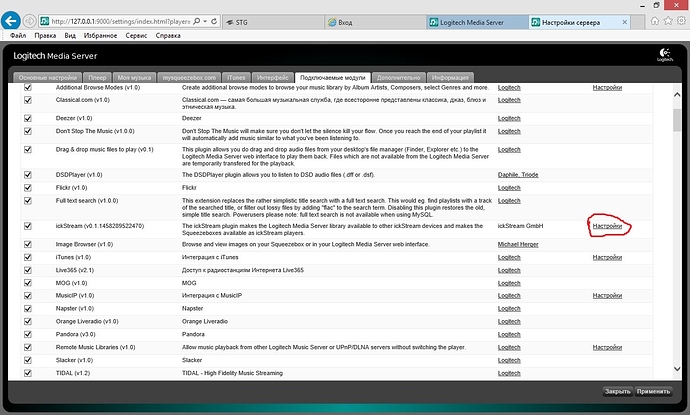Open Настройки link for Additional Browse Modes
Image resolution: width=690 pixels, height=415 pixels.
coord(607,88)
